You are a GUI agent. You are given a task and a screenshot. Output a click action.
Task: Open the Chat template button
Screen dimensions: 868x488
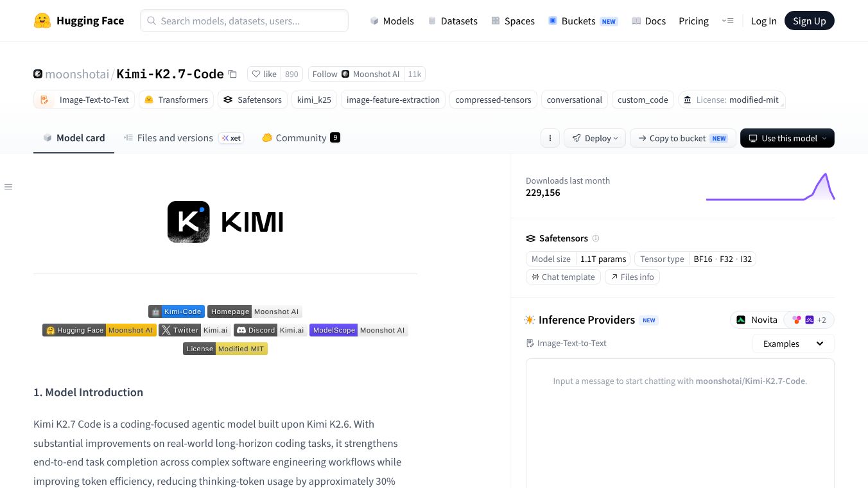(564, 277)
